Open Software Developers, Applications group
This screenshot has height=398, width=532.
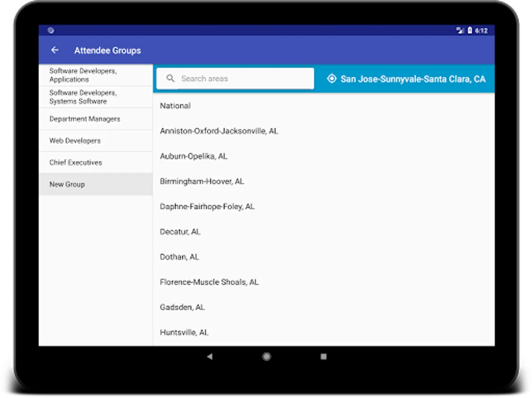pos(96,75)
